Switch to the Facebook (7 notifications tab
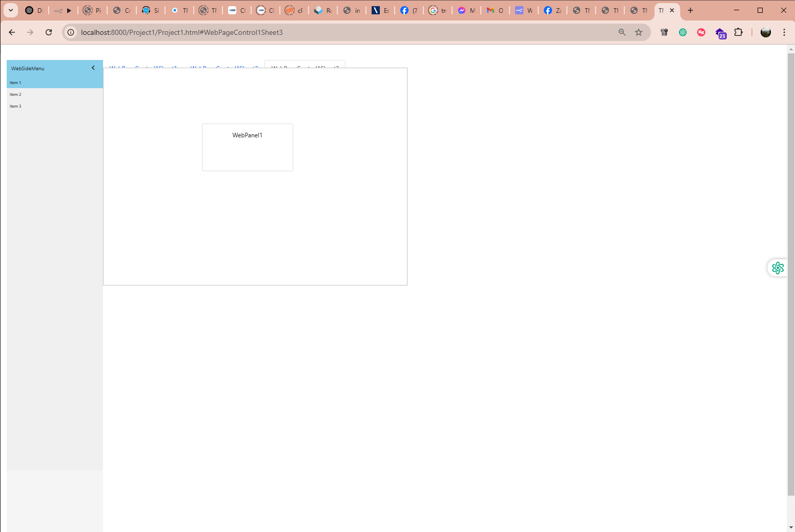This screenshot has height=532, width=795. [409, 10]
